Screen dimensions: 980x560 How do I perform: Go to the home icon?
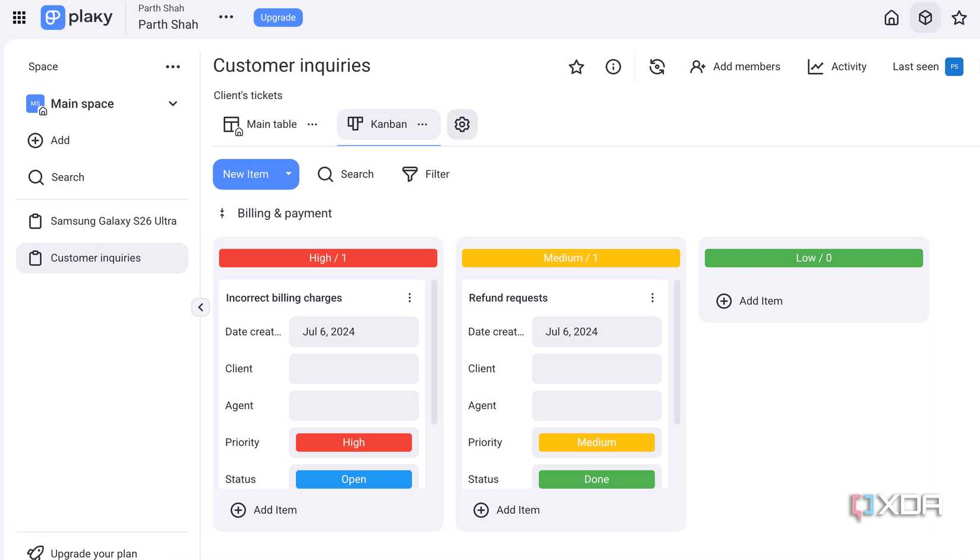[x=891, y=18]
